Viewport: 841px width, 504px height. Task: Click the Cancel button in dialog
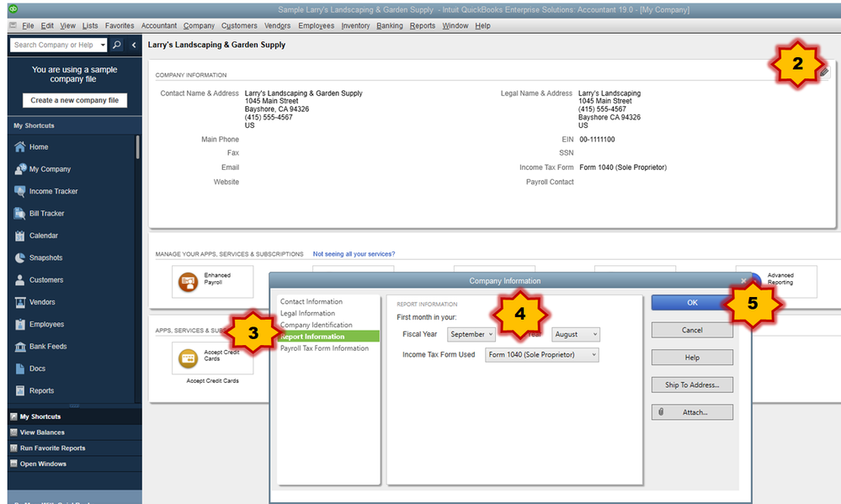coord(692,331)
